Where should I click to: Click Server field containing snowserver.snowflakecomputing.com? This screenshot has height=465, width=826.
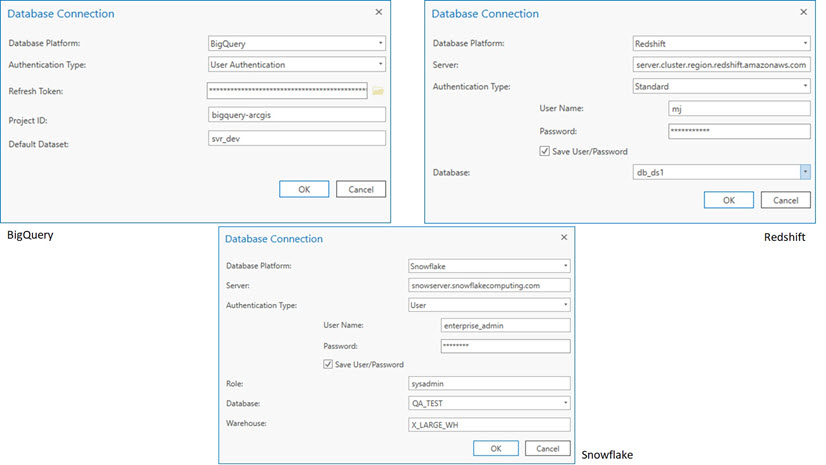coord(489,285)
